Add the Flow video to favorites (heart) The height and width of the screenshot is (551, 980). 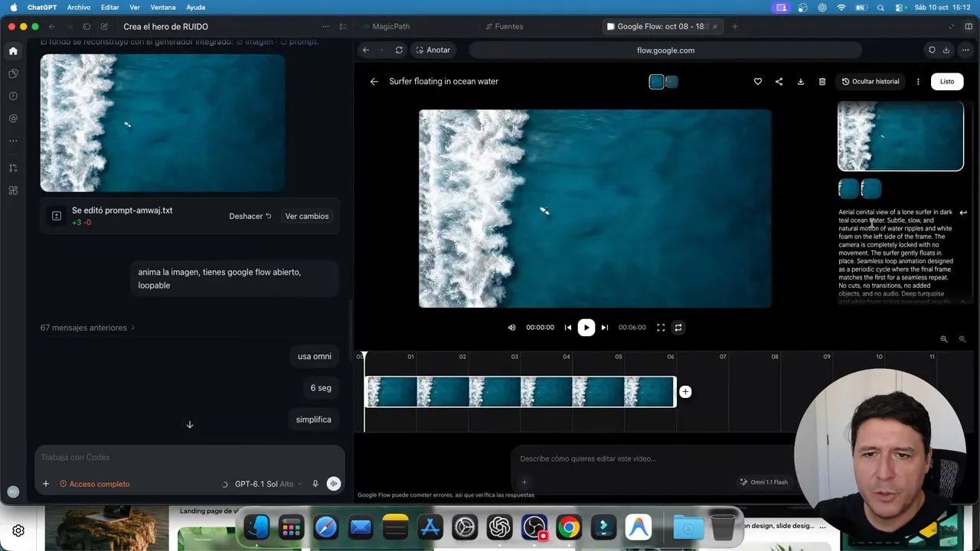click(758, 82)
